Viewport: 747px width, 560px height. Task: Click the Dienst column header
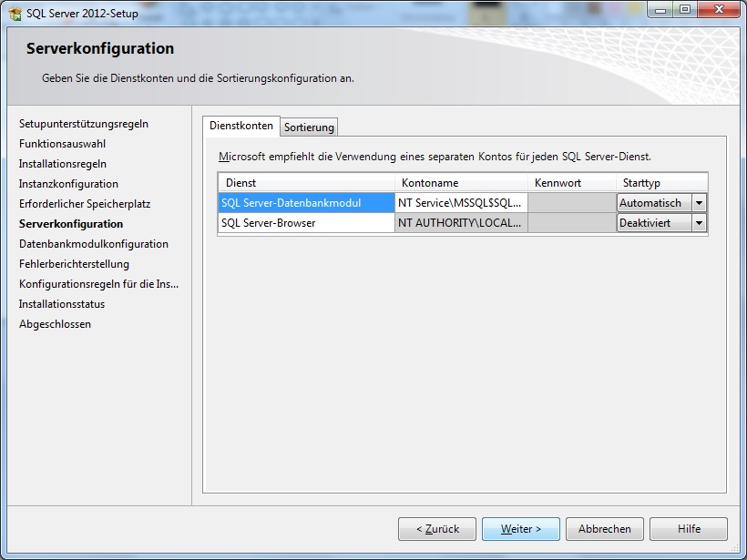[306, 183]
